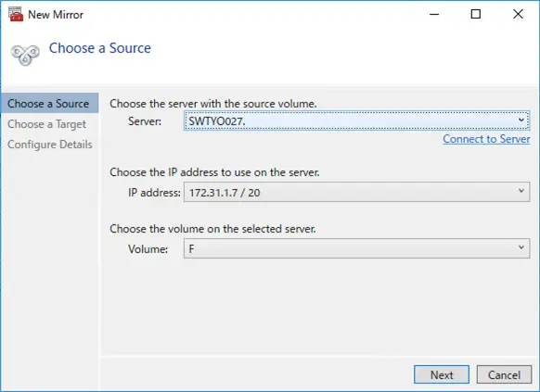Click the New Mirror app icon in title bar

tap(16, 15)
